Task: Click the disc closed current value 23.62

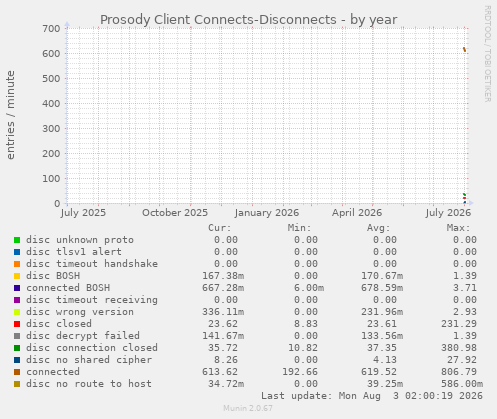Action: [x=223, y=324]
